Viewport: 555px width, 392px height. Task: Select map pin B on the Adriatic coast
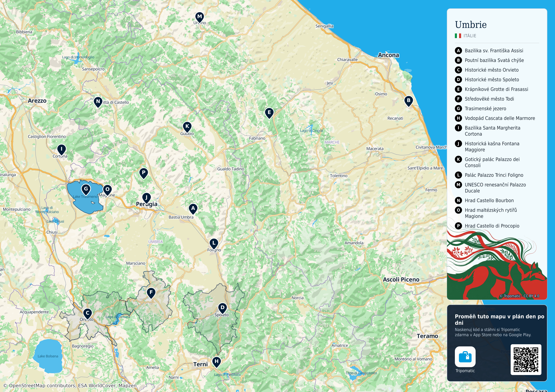coord(409,101)
